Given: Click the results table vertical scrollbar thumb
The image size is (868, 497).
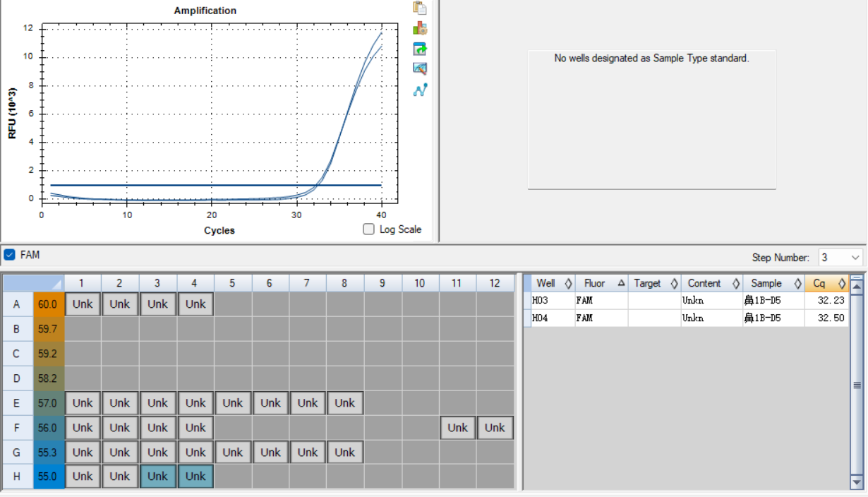Looking at the screenshot, I should click(x=857, y=385).
